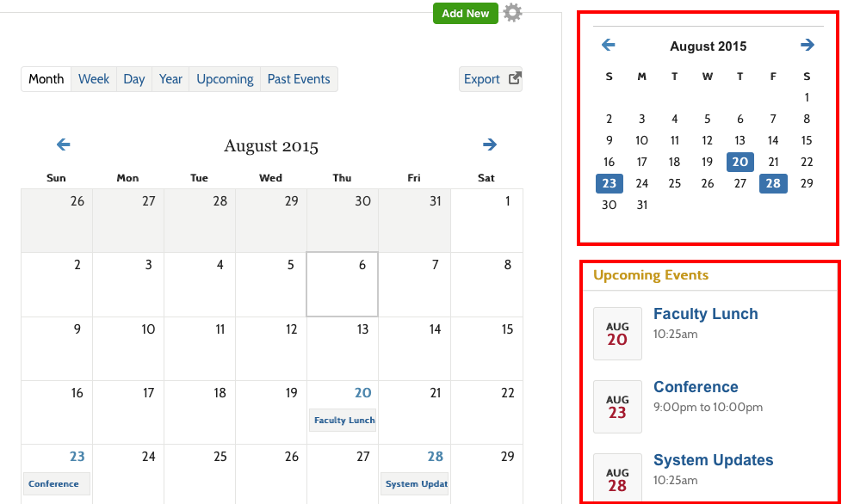
Task: Go to previous month in main calendar
Action: coord(63,144)
